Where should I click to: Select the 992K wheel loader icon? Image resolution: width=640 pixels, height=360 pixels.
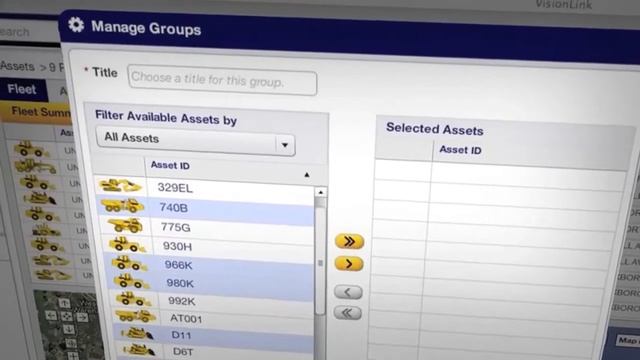133,299
